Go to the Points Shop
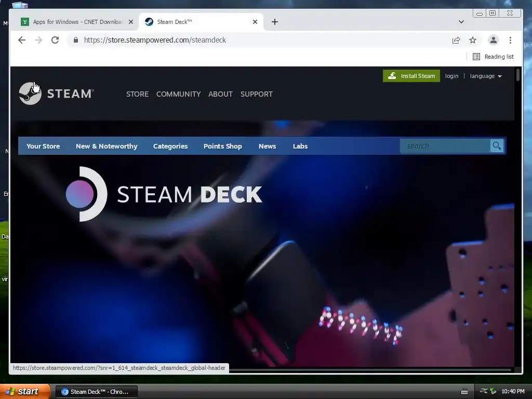532x399 pixels. [222, 146]
